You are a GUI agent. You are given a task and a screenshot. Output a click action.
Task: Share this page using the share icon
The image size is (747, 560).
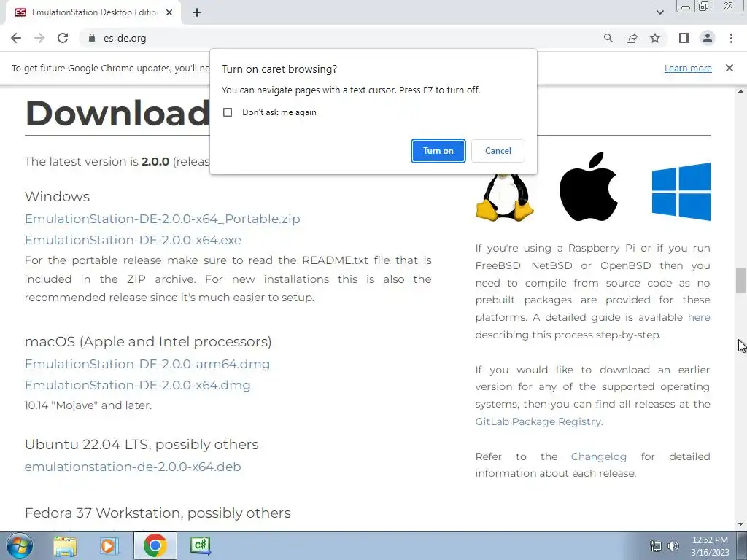click(632, 38)
